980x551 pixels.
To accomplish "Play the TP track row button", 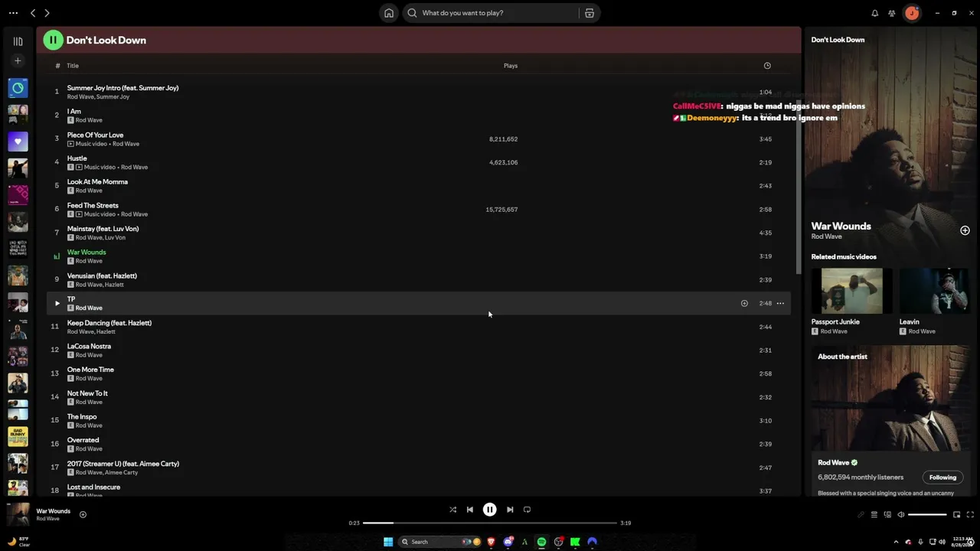I will (57, 303).
